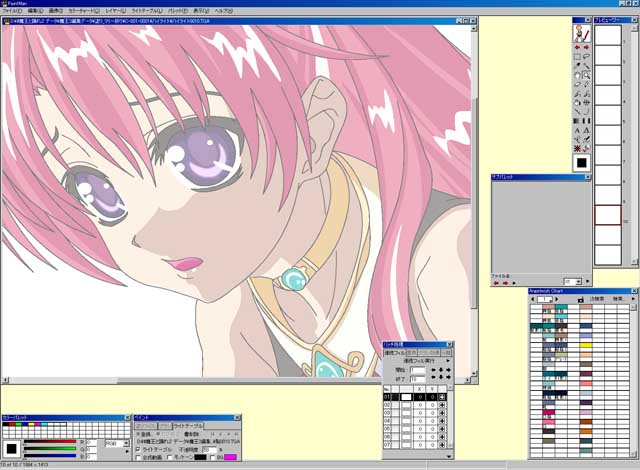Enable the checkbox beside the magenta swatch
640x470 pixels.
[213, 457]
